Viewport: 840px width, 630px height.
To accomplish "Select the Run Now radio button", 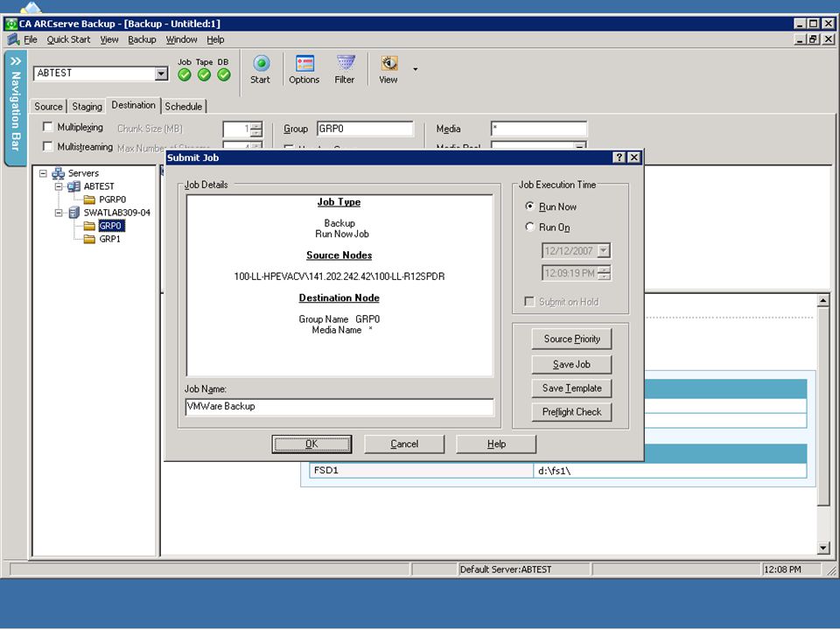I will coord(530,206).
